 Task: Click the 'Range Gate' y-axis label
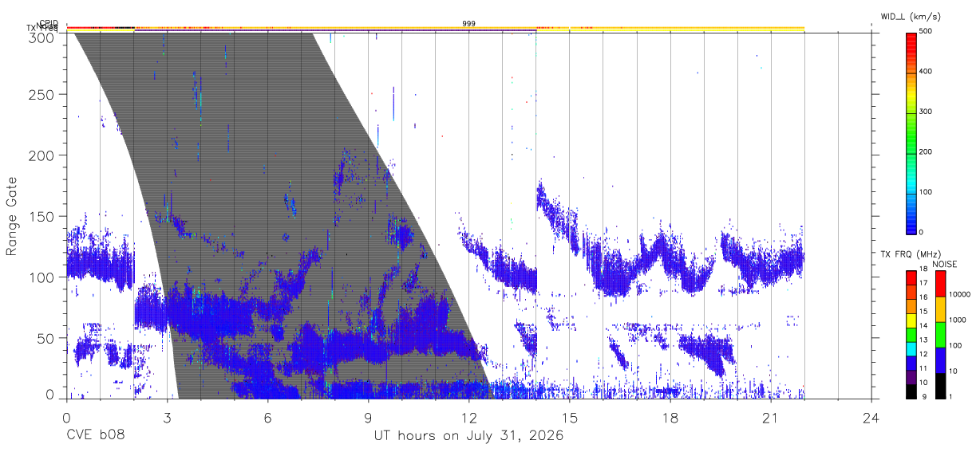(x=12, y=217)
